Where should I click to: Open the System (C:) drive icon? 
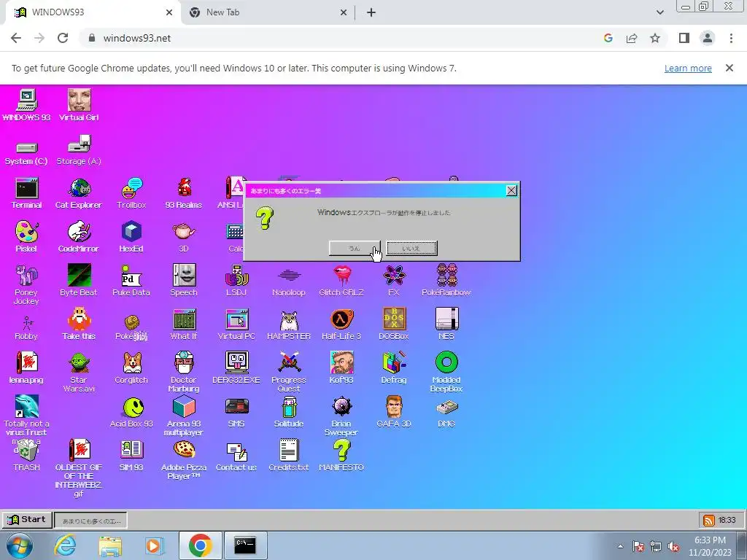click(27, 153)
